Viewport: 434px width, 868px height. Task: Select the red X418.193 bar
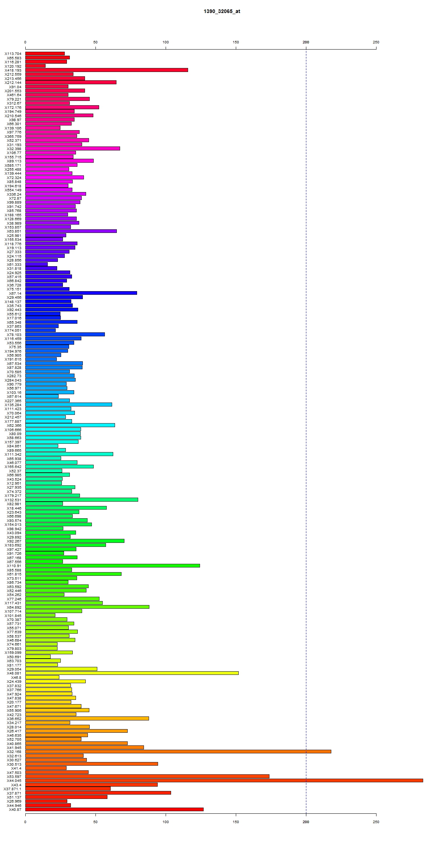[107, 70]
